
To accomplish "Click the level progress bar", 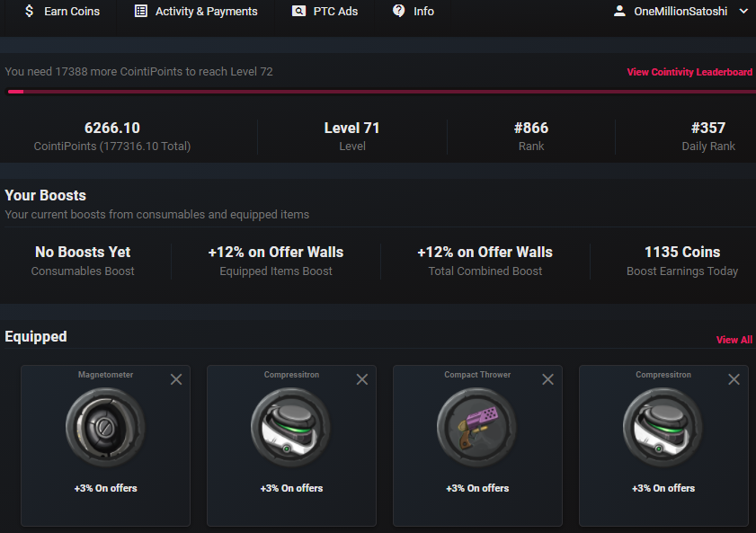I will pos(381,92).
